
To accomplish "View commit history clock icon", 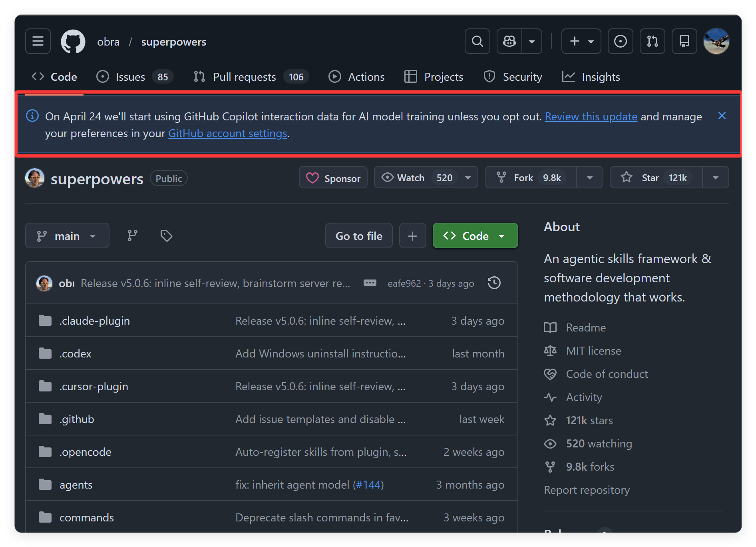I will pyautogui.click(x=494, y=283).
